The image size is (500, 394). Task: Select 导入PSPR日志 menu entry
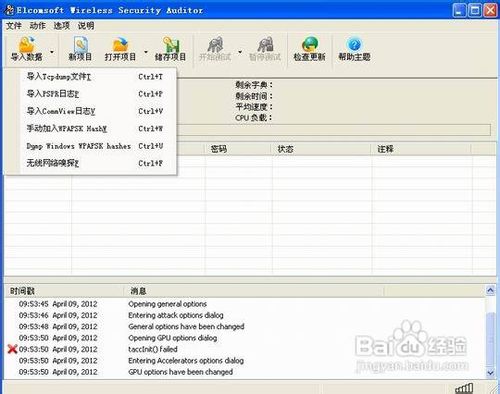[x=90, y=94]
